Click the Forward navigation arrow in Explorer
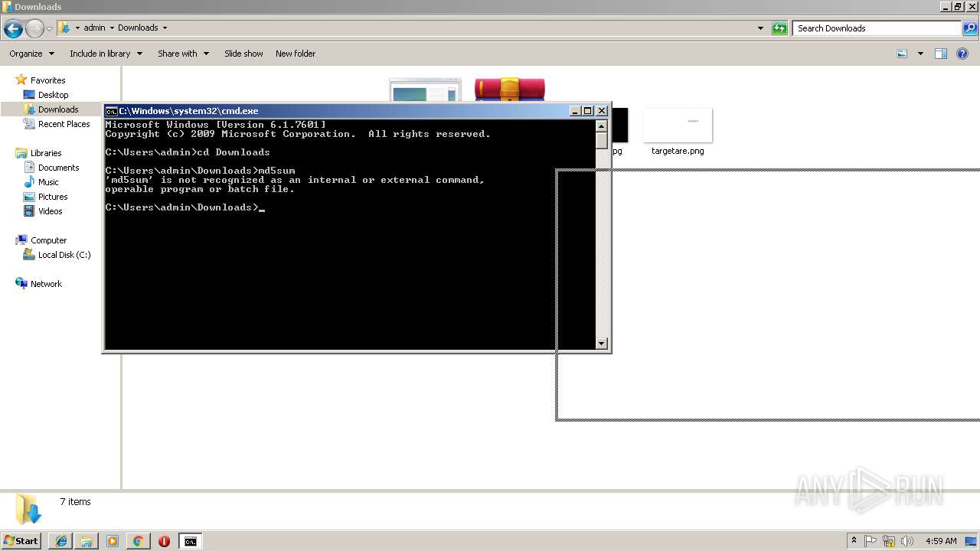980x551 pixels. coord(34,29)
